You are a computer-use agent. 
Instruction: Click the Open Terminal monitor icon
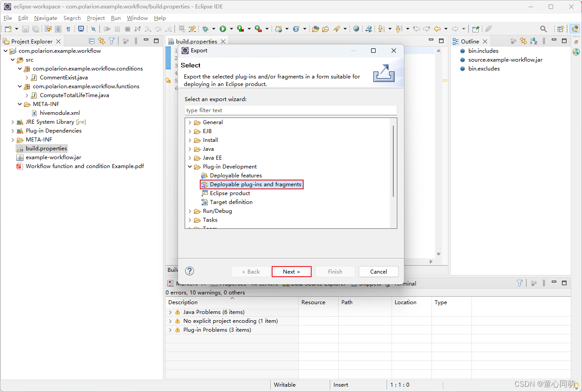(x=81, y=29)
